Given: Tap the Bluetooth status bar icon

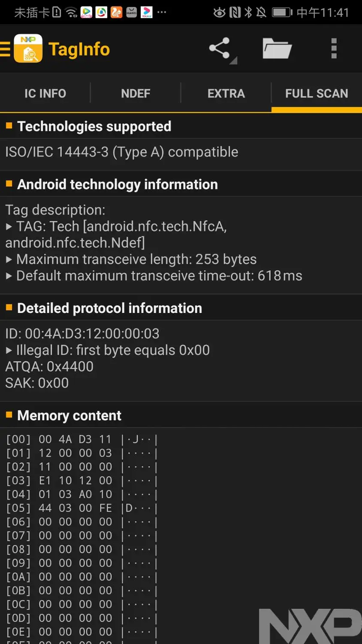Looking at the screenshot, I should click(x=248, y=12).
